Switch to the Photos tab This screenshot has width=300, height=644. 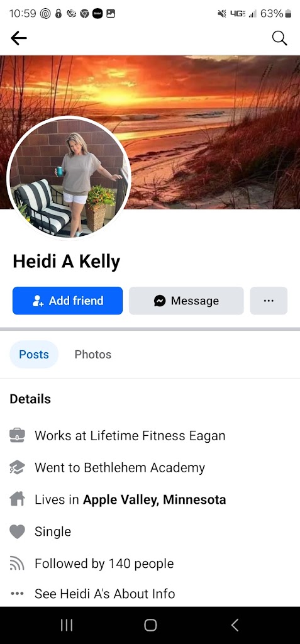click(x=93, y=355)
